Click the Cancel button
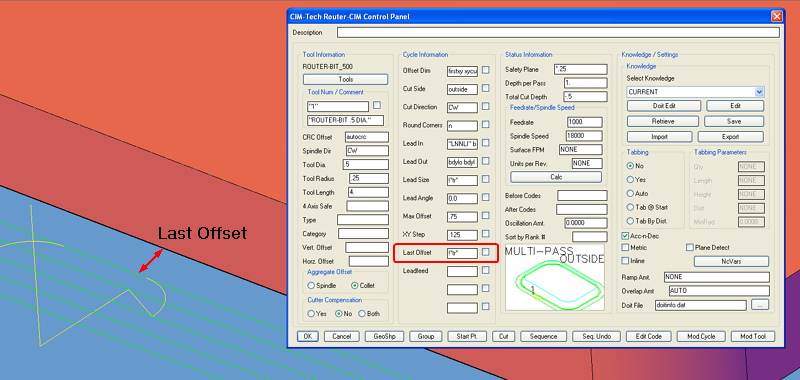 pos(341,337)
